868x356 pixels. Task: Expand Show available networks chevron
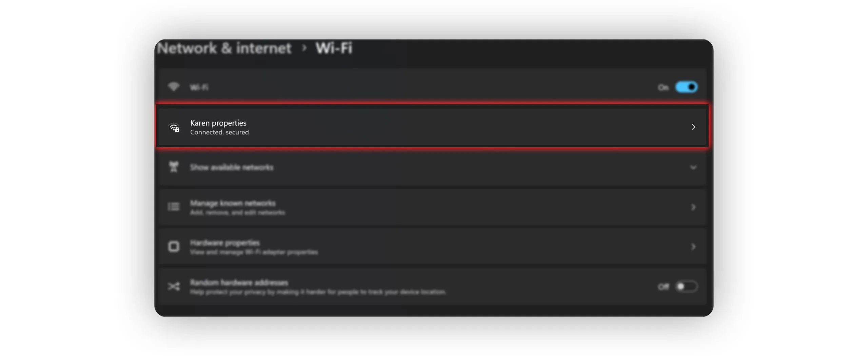tap(693, 167)
